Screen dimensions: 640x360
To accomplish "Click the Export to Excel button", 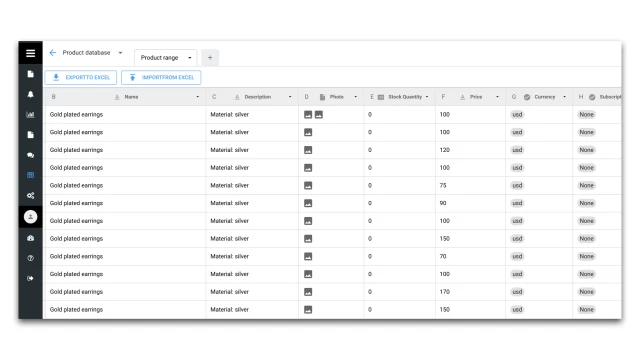I will click(81, 78).
